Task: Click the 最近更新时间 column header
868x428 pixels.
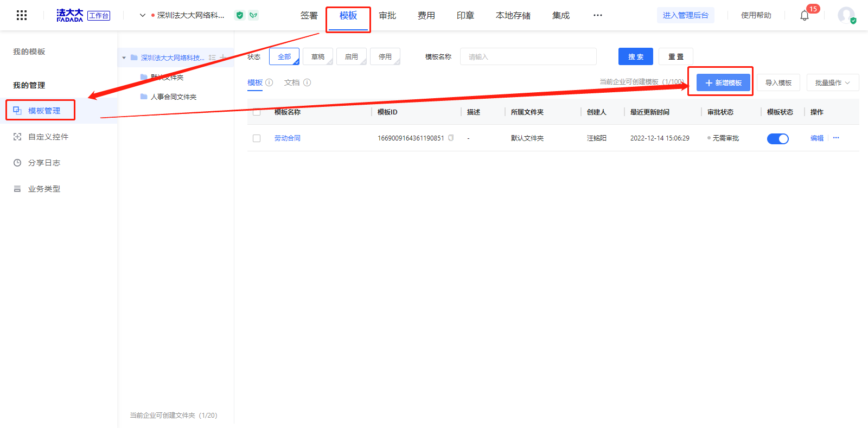Action: (x=650, y=112)
